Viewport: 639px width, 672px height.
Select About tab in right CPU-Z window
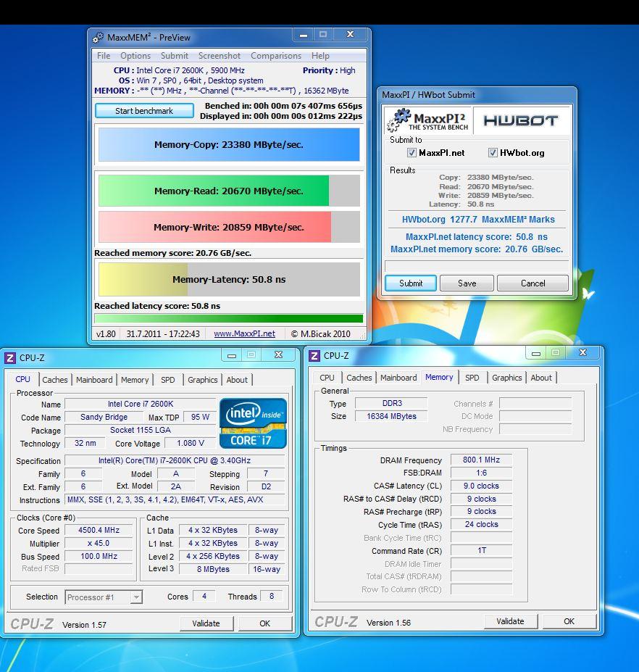(x=541, y=378)
